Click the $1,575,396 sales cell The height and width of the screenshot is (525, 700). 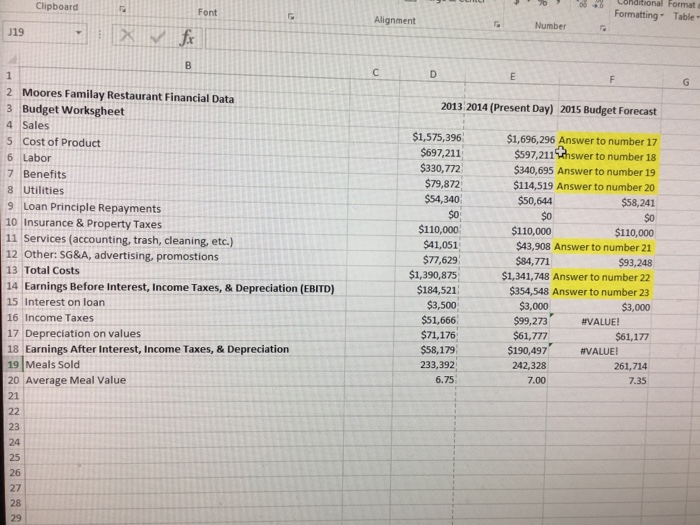click(x=437, y=137)
